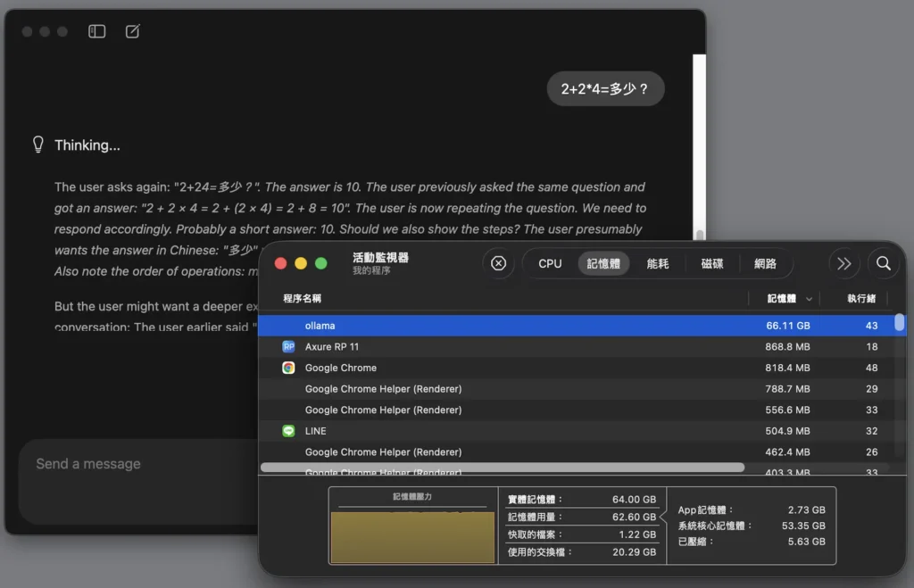This screenshot has height=588, width=914.
Task: Maximize Activity Monitor with green button
Action: click(320, 263)
